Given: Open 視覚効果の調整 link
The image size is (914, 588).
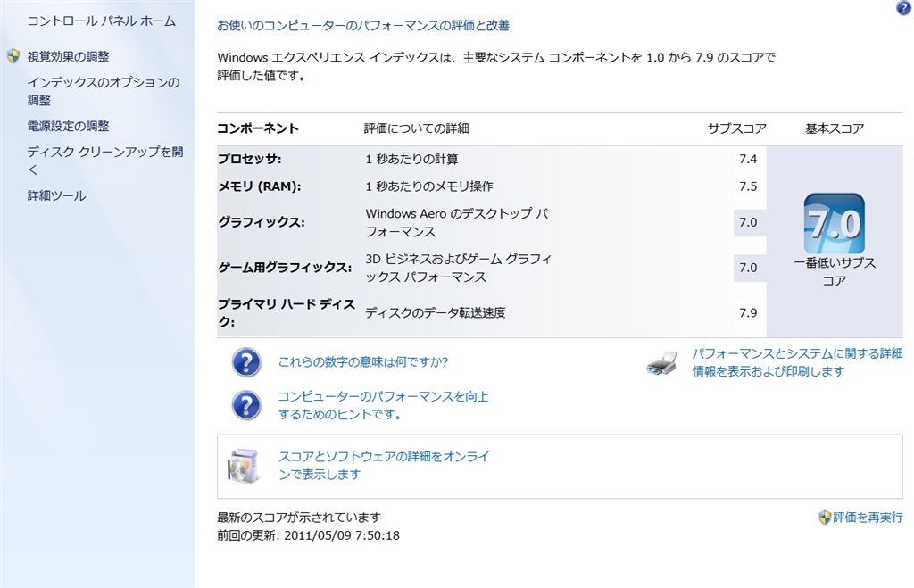Looking at the screenshot, I should [x=68, y=56].
